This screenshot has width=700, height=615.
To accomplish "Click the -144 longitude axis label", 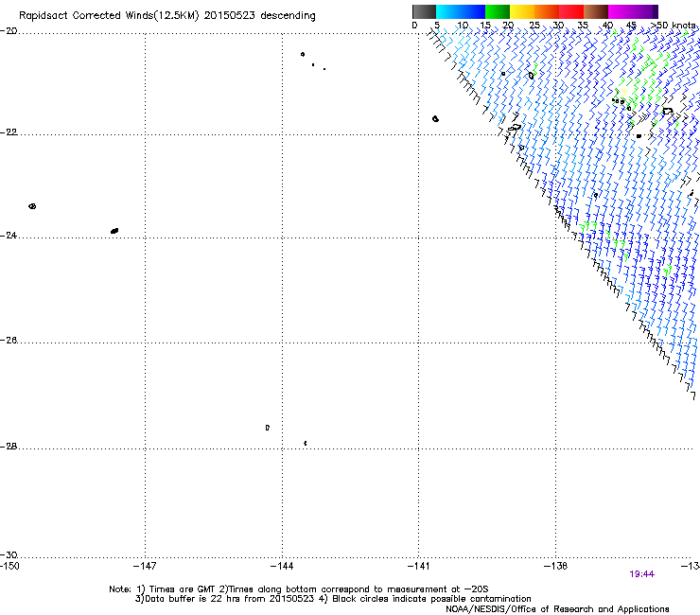I will [x=282, y=567].
